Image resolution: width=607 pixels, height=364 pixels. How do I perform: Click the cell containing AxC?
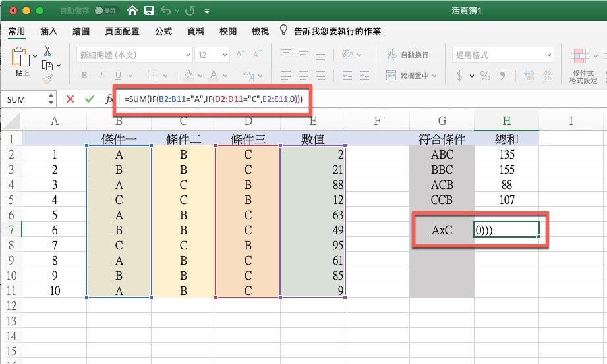[442, 230]
